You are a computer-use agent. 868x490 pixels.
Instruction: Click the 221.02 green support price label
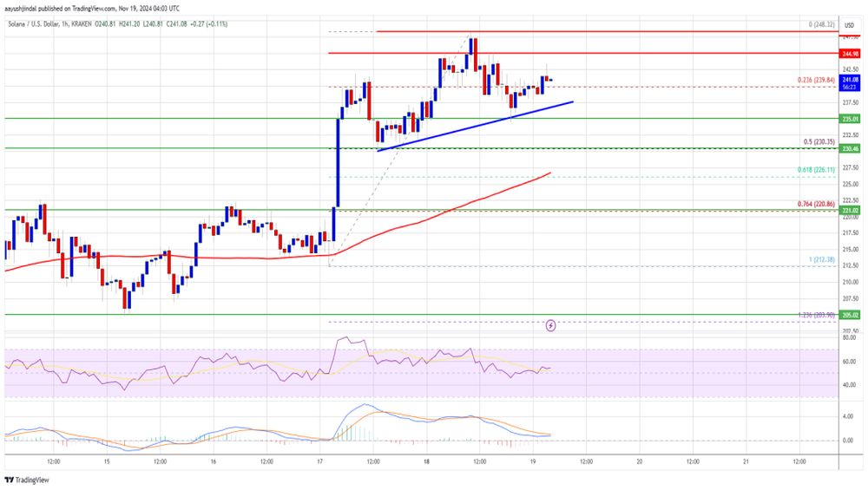850,210
